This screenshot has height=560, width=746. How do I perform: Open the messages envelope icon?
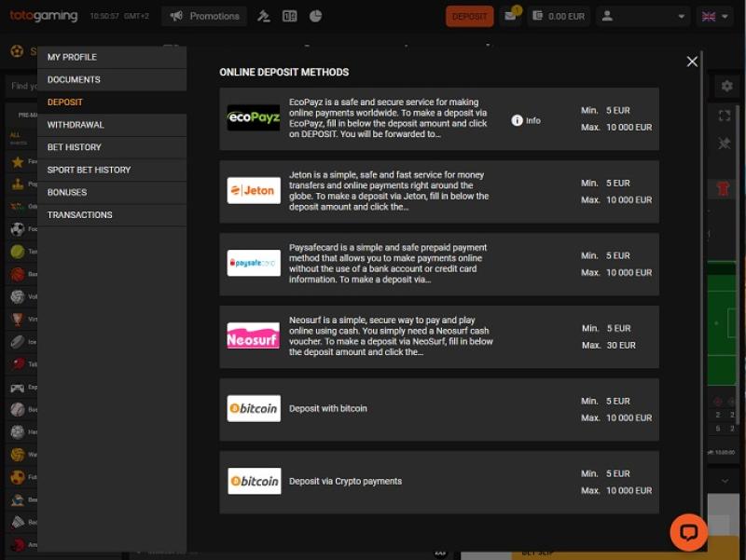[x=510, y=16]
